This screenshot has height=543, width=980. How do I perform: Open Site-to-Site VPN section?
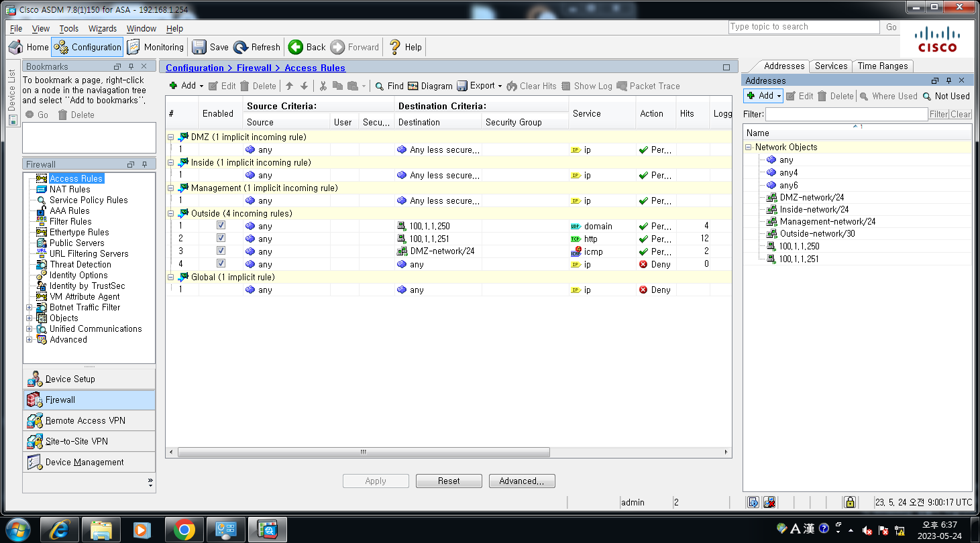coord(89,441)
